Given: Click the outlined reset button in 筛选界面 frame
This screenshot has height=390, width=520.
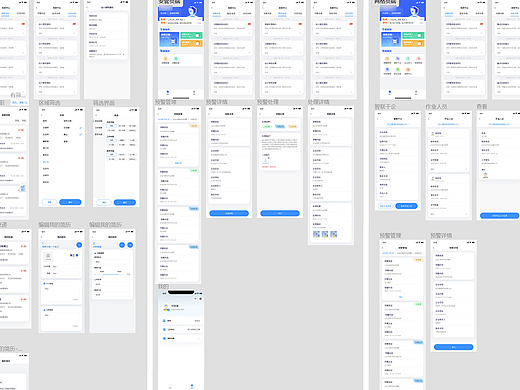Looking at the screenshot, I should 104,202.
